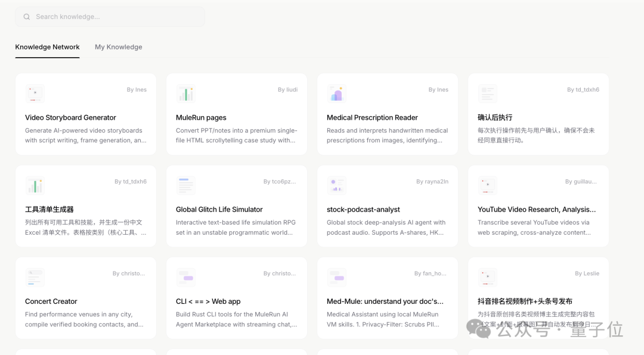This screenshot has width=644, height=355.
Task: Click author 'By Leslie' on 抖音 card
Action: [587, 273]
